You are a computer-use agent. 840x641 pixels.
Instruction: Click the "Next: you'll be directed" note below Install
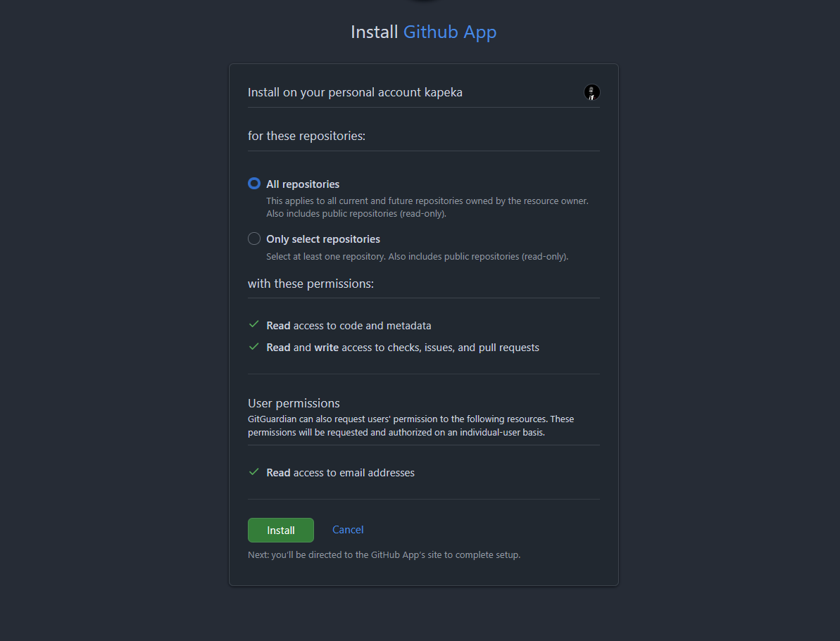384,554
